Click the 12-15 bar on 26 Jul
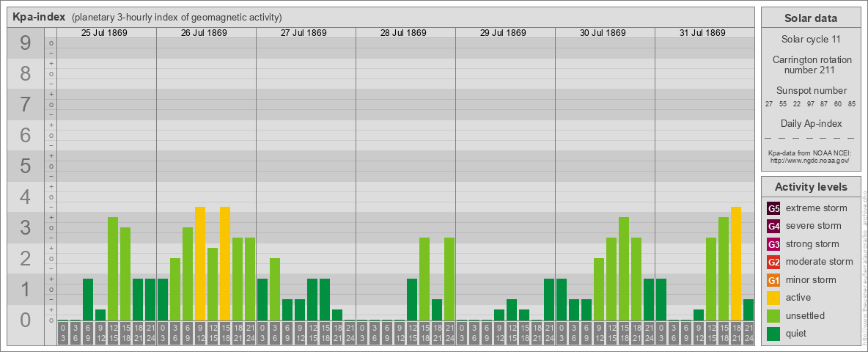Image resolution: width=868 pixels, height=352 pixels. click(x=213, y=285)
